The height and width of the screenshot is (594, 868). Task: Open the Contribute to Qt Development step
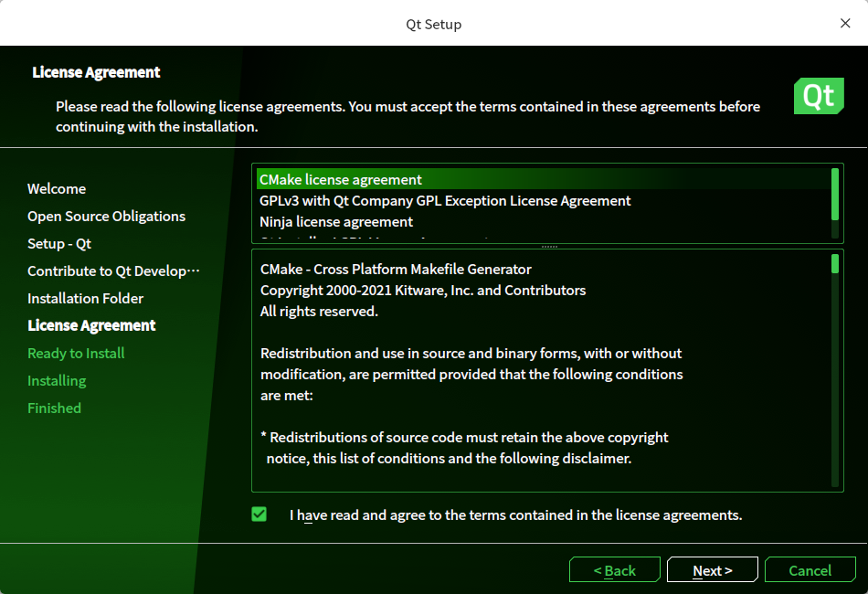click(112, 270)
